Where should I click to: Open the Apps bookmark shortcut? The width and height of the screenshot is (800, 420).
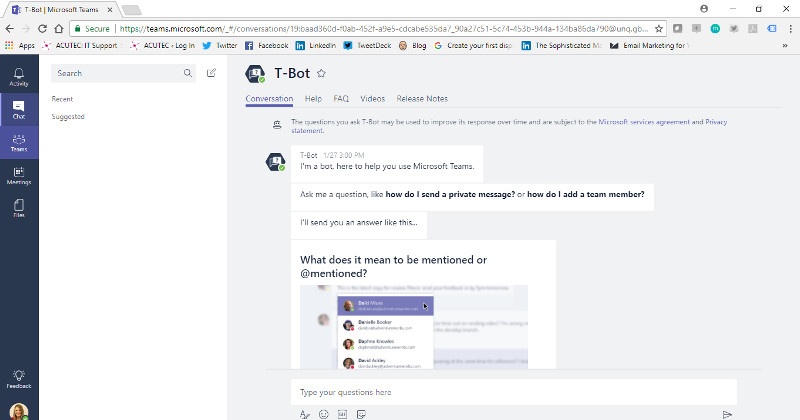tap(20, 45)
